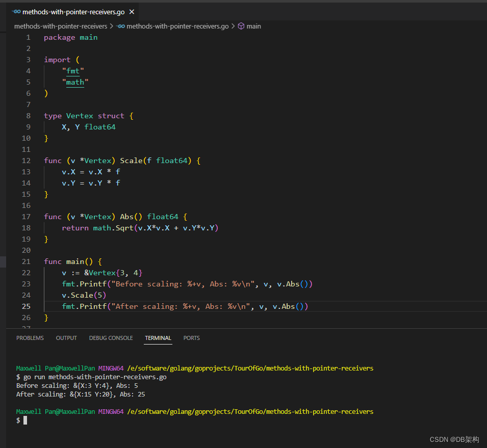Click the main symbol breadcrumb
The height and width of the screenshot is (448, 487).
[x=254, y=27]
